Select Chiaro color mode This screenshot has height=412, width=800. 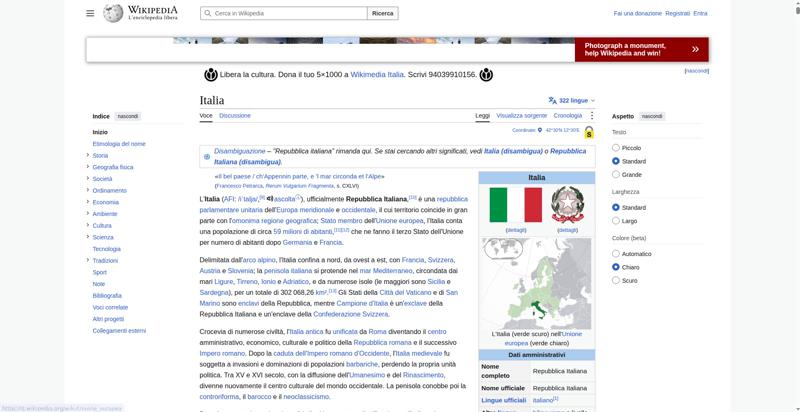click(616, 267)
